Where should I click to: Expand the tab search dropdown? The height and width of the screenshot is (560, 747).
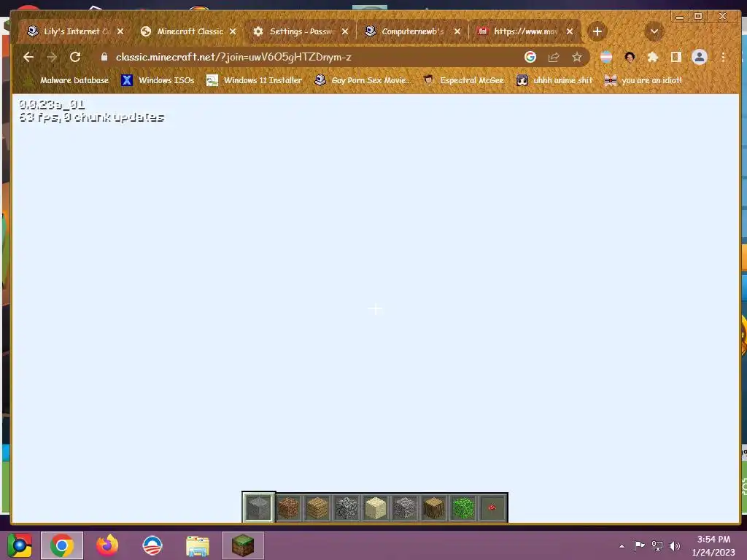pos(654,31)
